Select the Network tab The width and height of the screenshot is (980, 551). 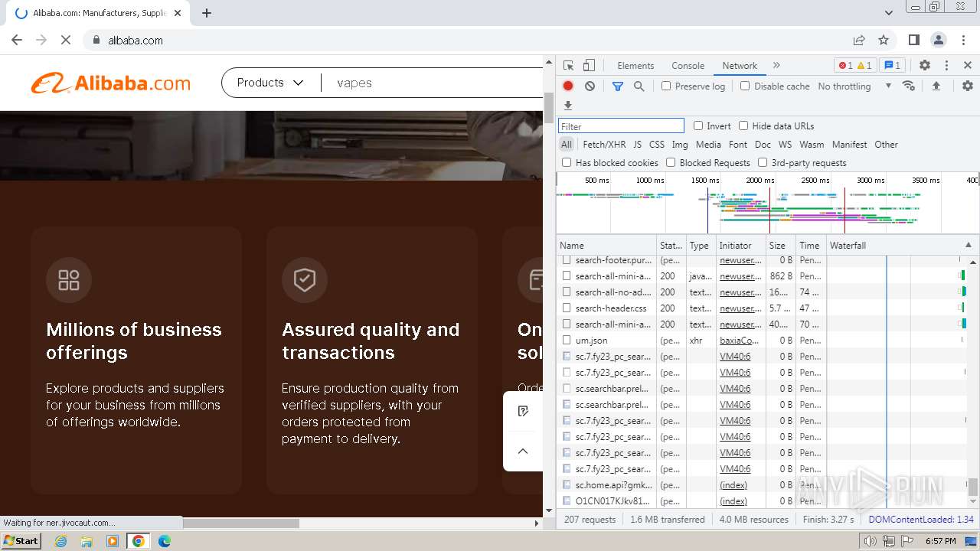tap(740, 66)
